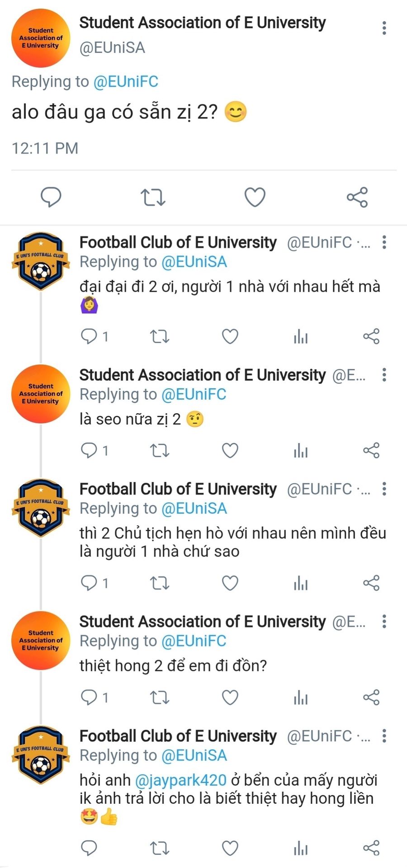This screenshot has width=407, height=868.
Task: Open @EUniFC link under main tweet header
Action: click(126, 82)
